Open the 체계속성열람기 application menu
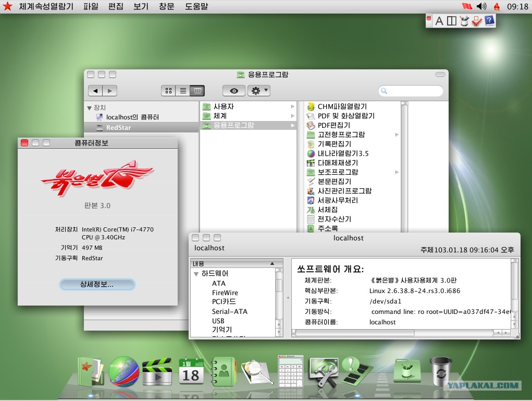The width and height of the screenshot is (532, 401). (46, 6)
